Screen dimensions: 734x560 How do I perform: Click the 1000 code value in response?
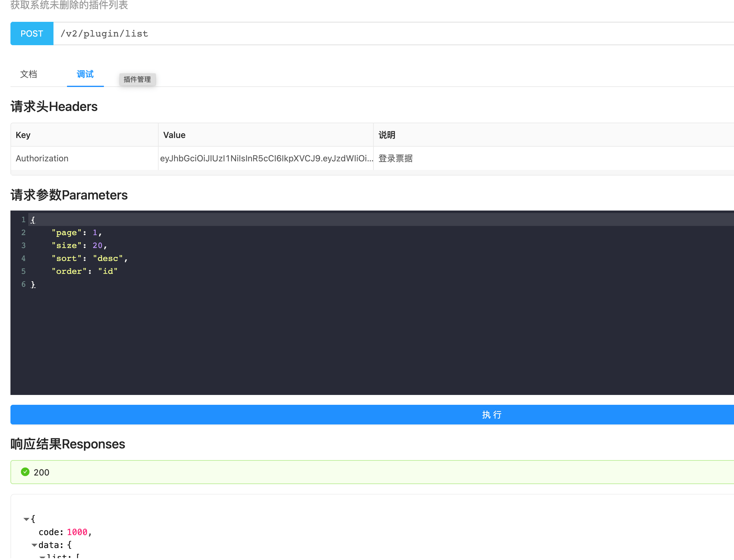77,532
